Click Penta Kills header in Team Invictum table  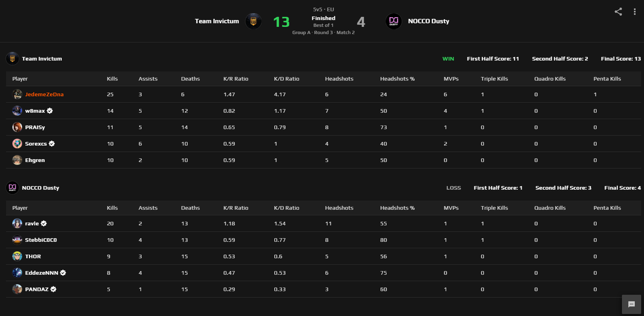607,79
